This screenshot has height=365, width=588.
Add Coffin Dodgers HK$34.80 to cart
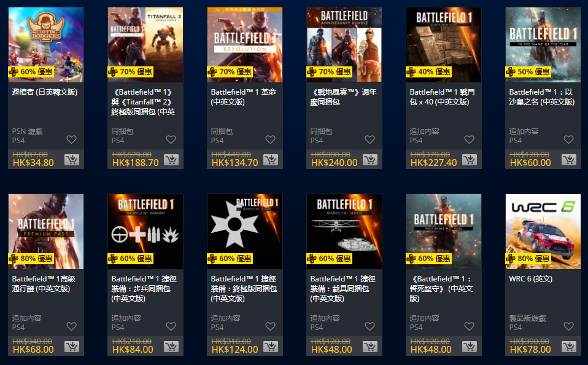pyautogui.click(x=72, y=160)
